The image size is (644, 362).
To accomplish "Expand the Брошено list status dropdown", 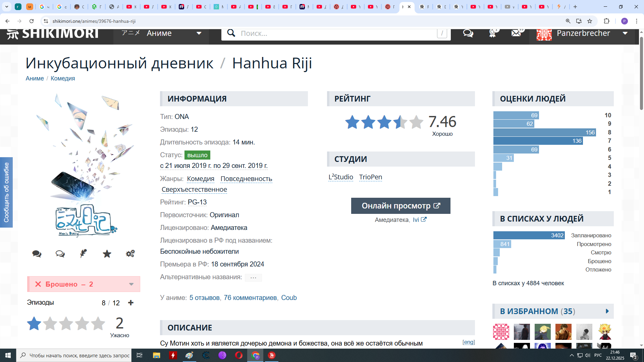I will pyautogui.click(x=131, y=284).
